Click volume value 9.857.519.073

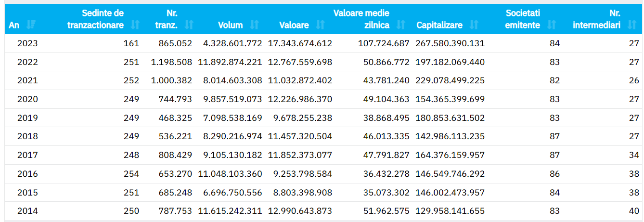click(x=232, y=99)
